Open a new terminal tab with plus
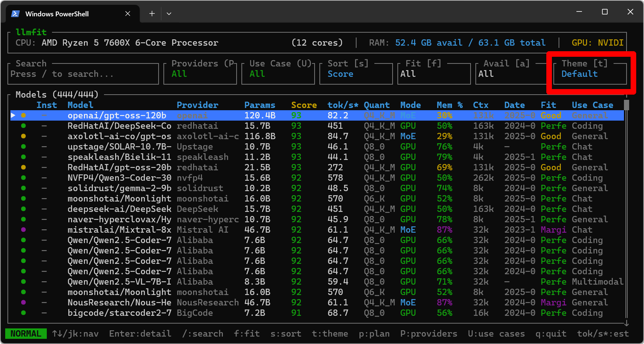 (x=152, y=14)
